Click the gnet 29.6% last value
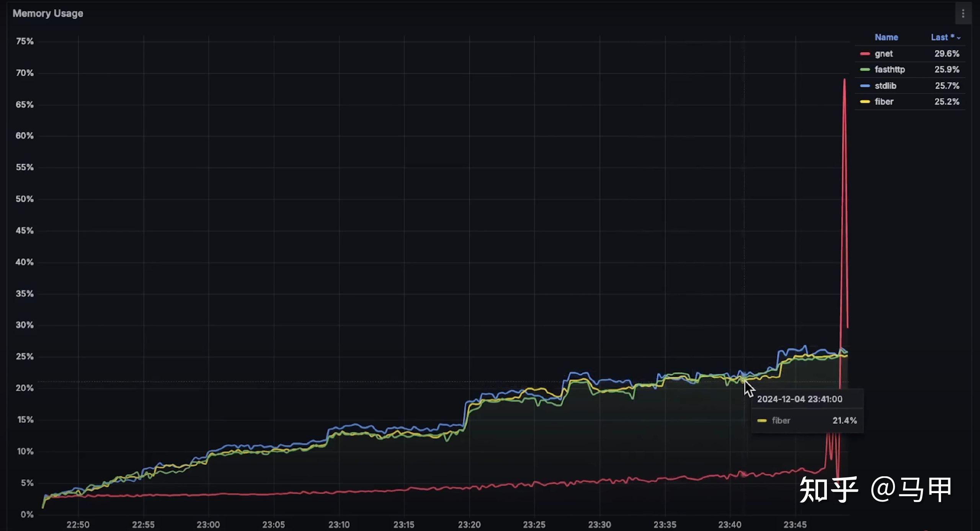980x531 pixels. click(947, 54)
